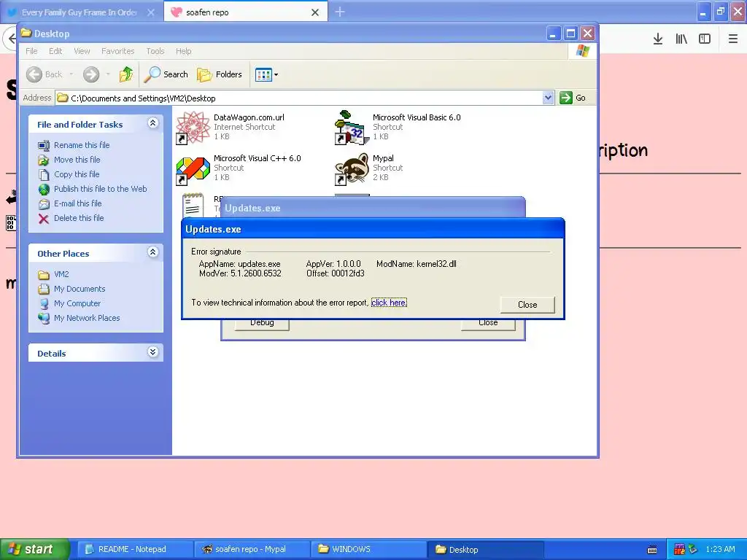Open the Back history dropdown arrow

click(x=71, y=74)
